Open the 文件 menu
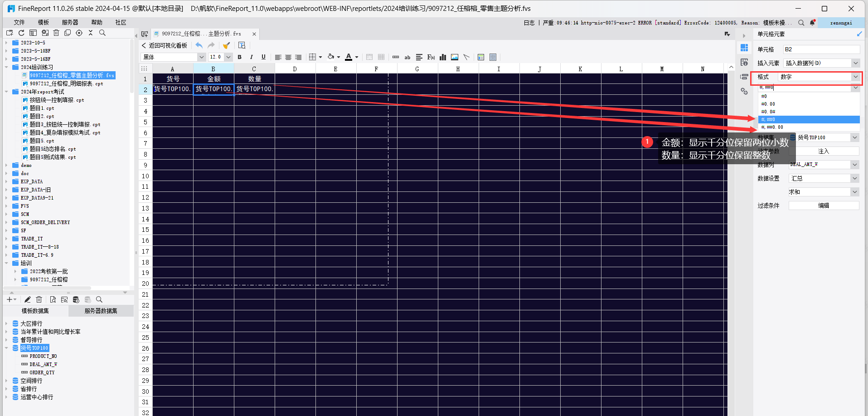Viewport: 868px width, 416px height. [x=19, y=22]
